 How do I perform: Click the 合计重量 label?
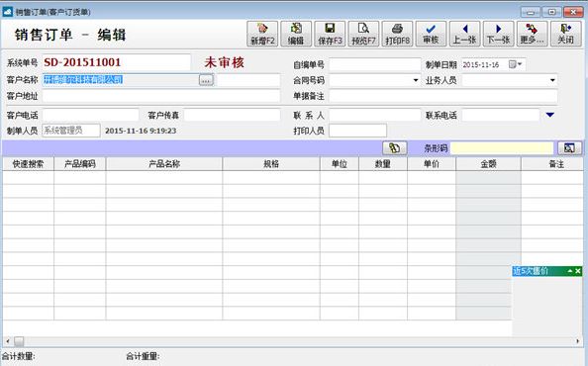point(143,356)
